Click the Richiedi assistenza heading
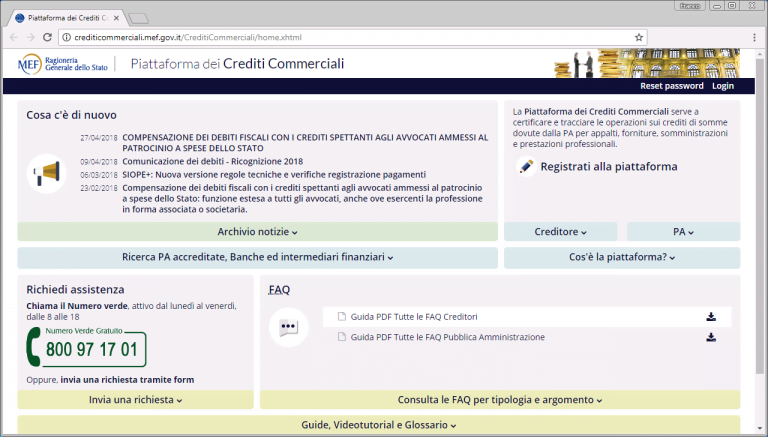 tap(75, 290)
